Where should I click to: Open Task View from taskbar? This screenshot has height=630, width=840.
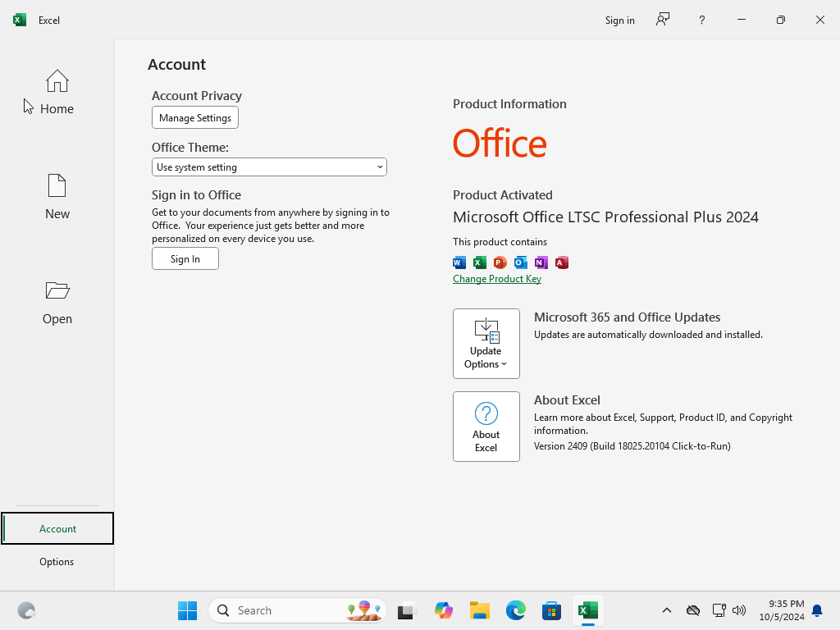click(x=407, y=610)
